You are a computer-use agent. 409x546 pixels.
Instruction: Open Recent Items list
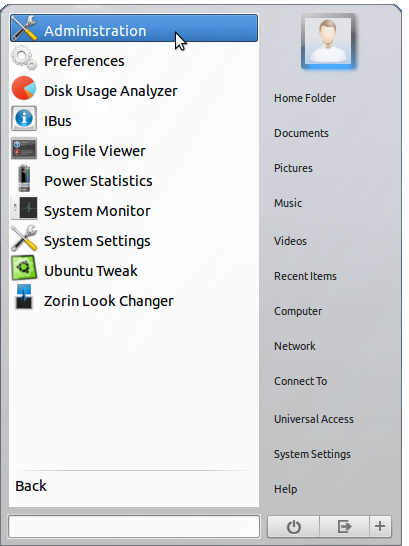pyautogui.click(x=305, y=276)
